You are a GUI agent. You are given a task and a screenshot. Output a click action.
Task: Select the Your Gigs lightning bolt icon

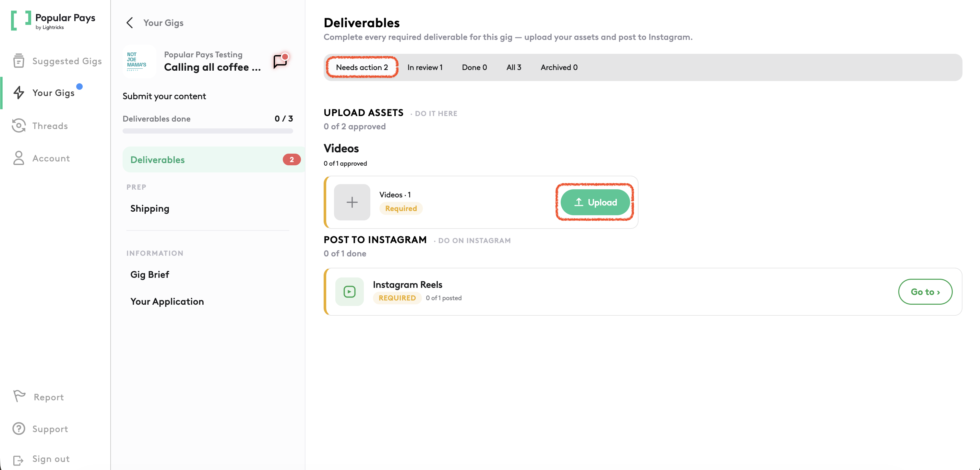18,93
